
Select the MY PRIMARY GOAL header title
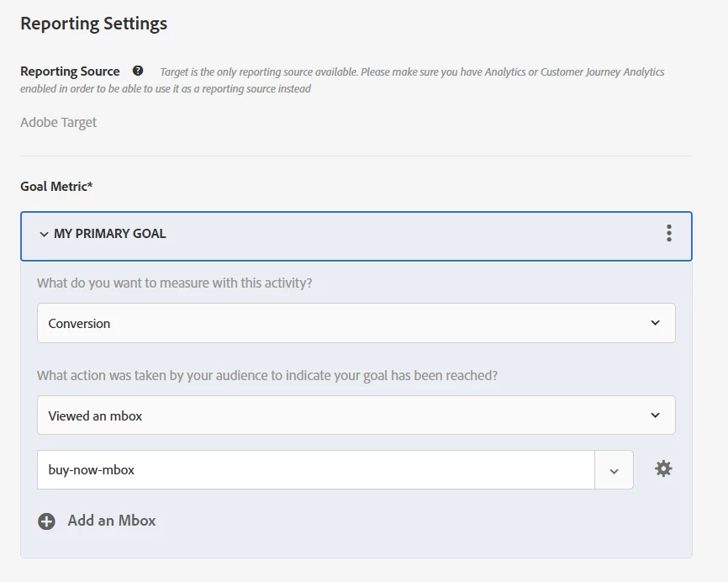coord(110,234)
